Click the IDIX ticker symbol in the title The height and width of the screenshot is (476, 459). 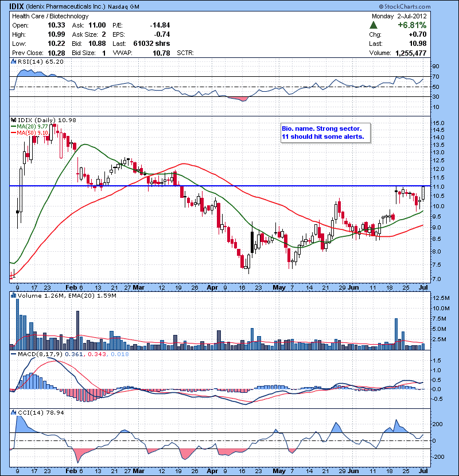coord(17,6)
